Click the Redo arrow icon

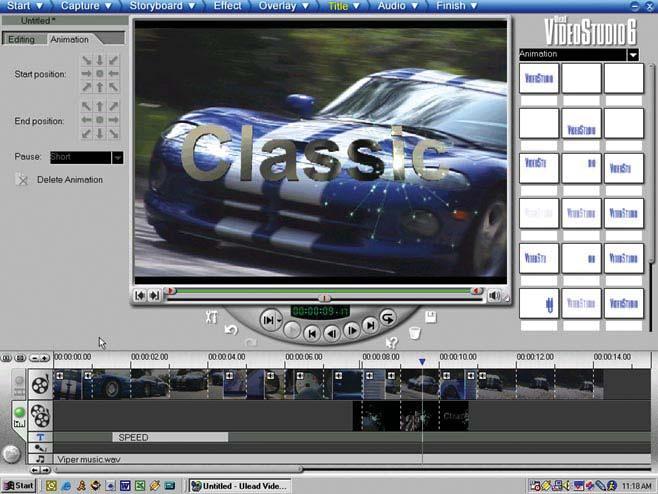tap(251, 342)
